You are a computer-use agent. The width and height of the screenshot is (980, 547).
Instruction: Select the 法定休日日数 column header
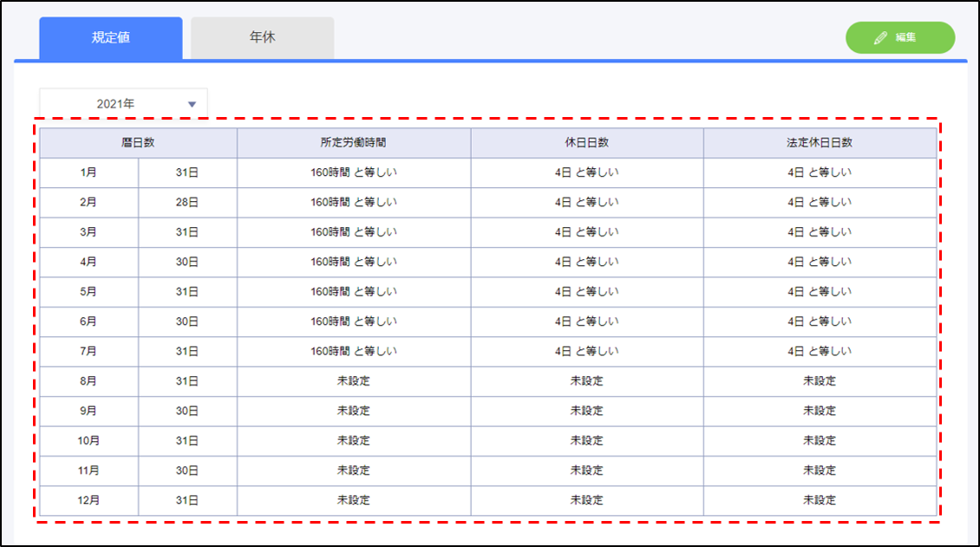pos(820,143)
